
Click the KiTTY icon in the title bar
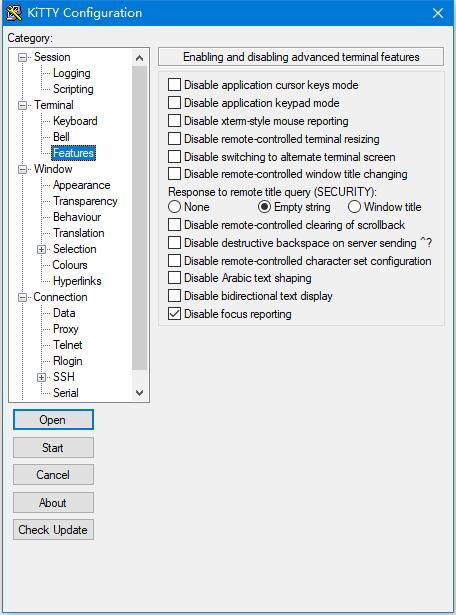14,13
